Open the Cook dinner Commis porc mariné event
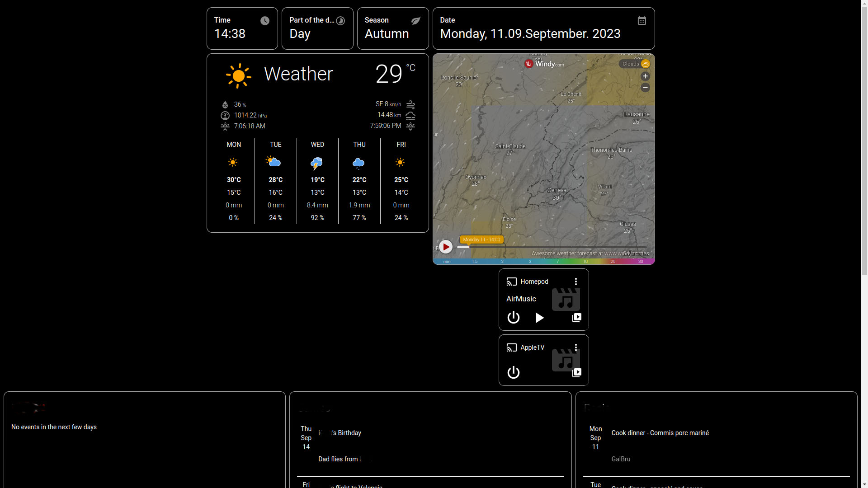868x488 pixels. coord(660,433)
